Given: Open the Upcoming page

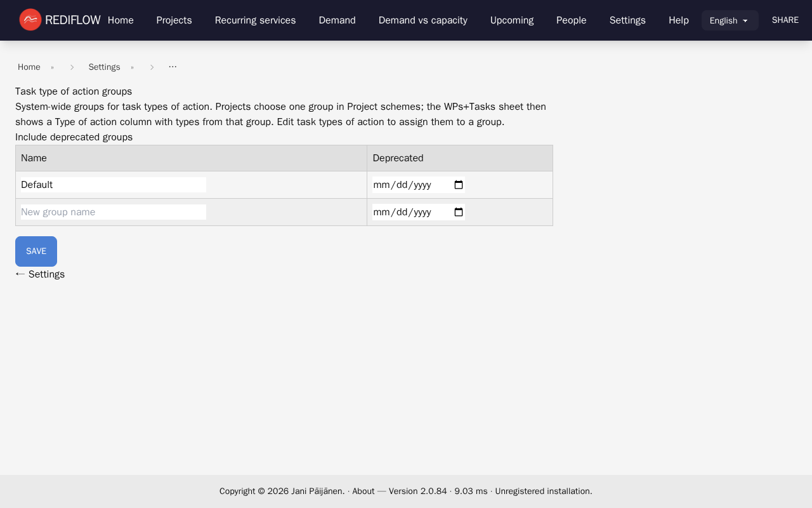Looking at the screenshot, I should coord(511,20).
